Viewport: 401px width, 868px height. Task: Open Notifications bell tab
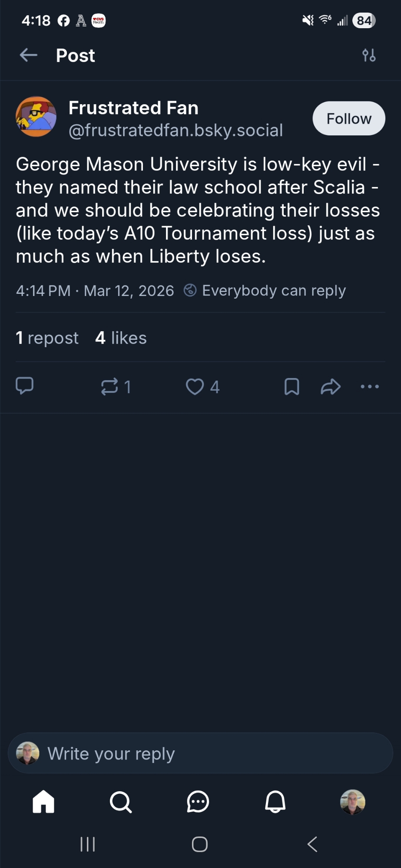(275, 801)
